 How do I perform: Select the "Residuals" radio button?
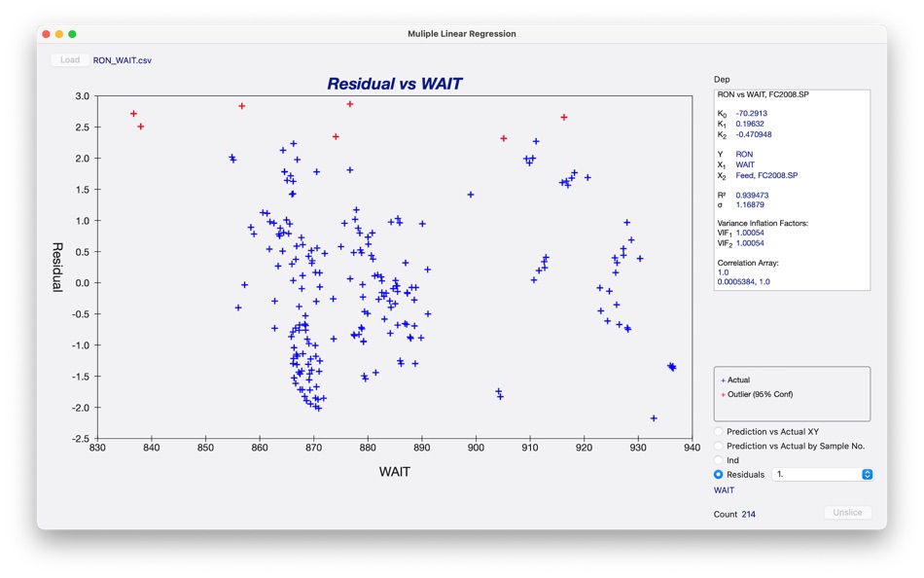[x=718, y=474]
